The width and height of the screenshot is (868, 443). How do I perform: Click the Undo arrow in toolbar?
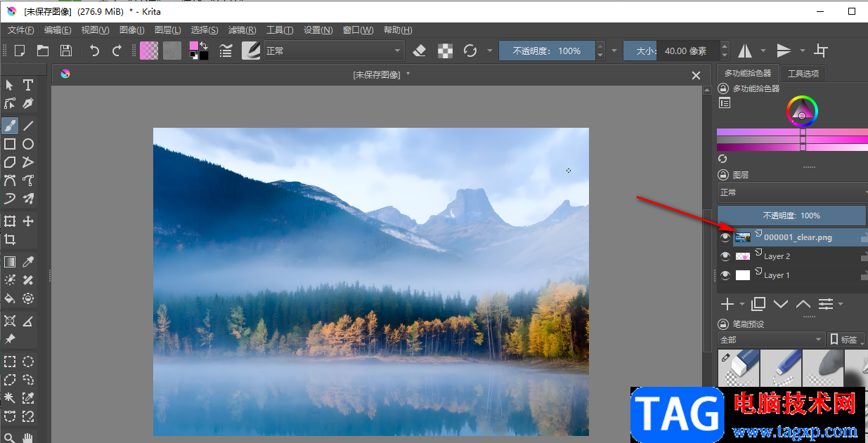pos(94,51)
